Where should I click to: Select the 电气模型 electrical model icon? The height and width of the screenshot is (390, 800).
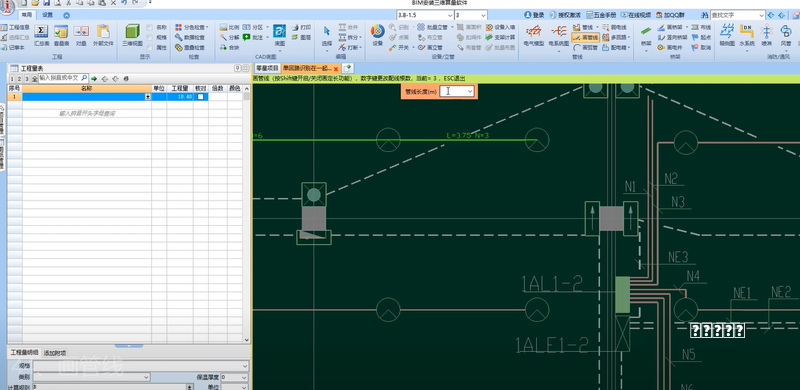click(x=534, y=35)
